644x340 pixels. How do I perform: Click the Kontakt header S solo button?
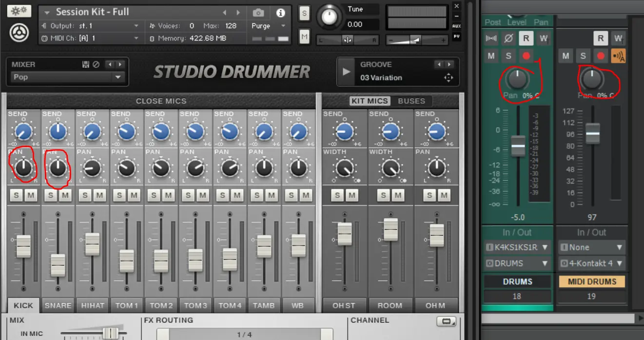pyautogui.click(x=305, y=13)
